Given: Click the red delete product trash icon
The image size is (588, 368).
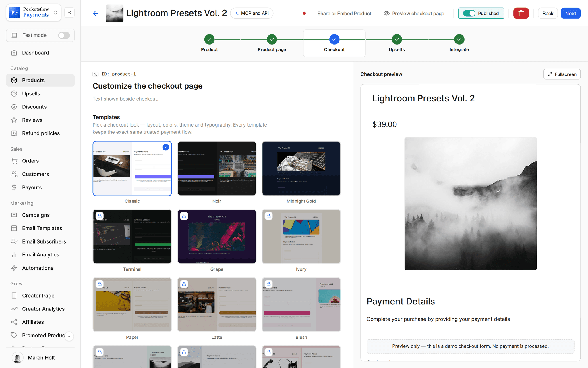Looking at the screenshot, I should click(521, 13).
